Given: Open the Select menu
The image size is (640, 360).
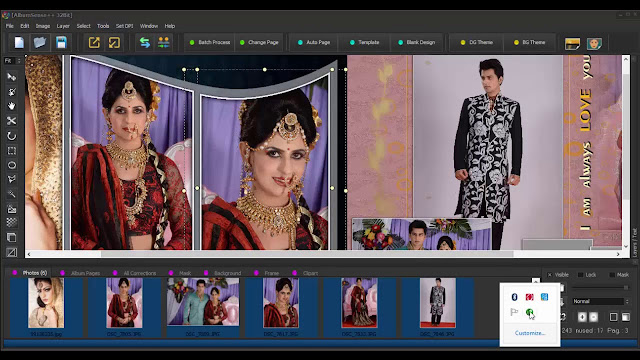Looking at the screenshot, I should pos(83,26).
